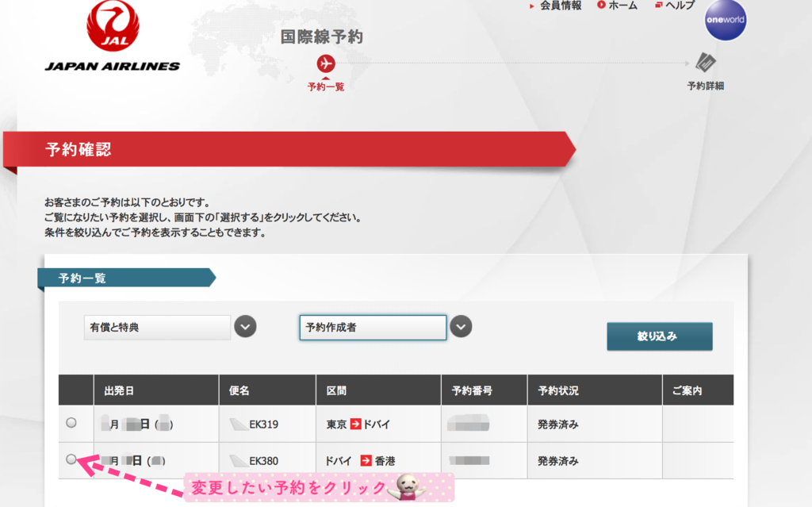Select the radio button for the EK319 reservation
Screen dimensions: 812x507
71,422
